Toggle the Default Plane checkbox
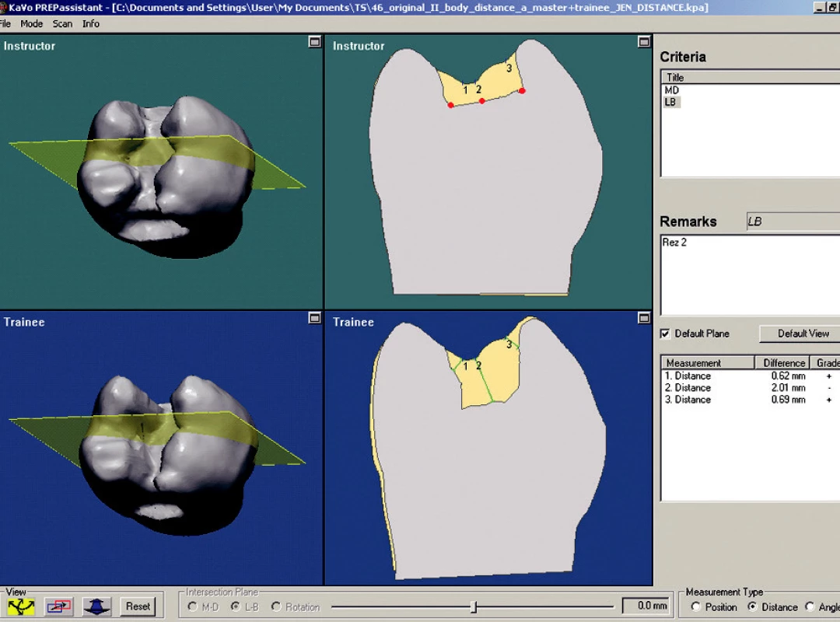 [665, 334]
